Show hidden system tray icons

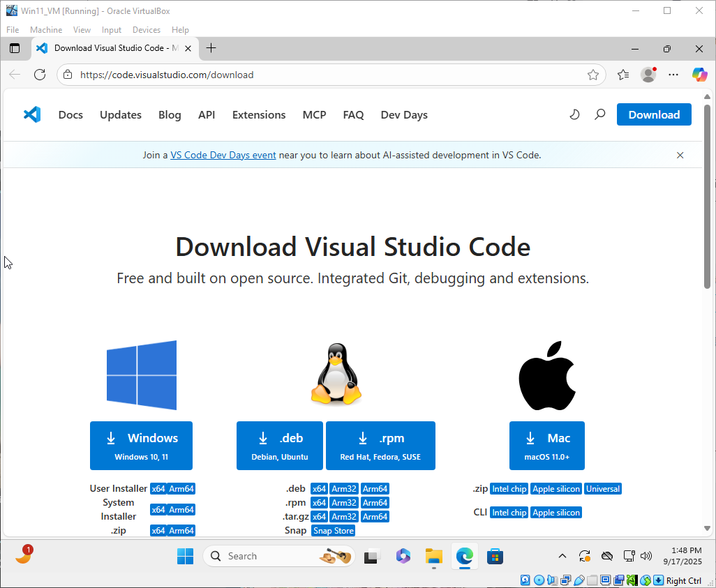click(562, 556)
